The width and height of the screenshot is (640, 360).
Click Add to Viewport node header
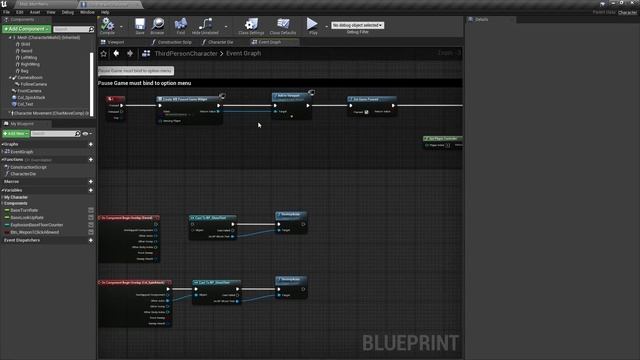(x=290, y=96)
